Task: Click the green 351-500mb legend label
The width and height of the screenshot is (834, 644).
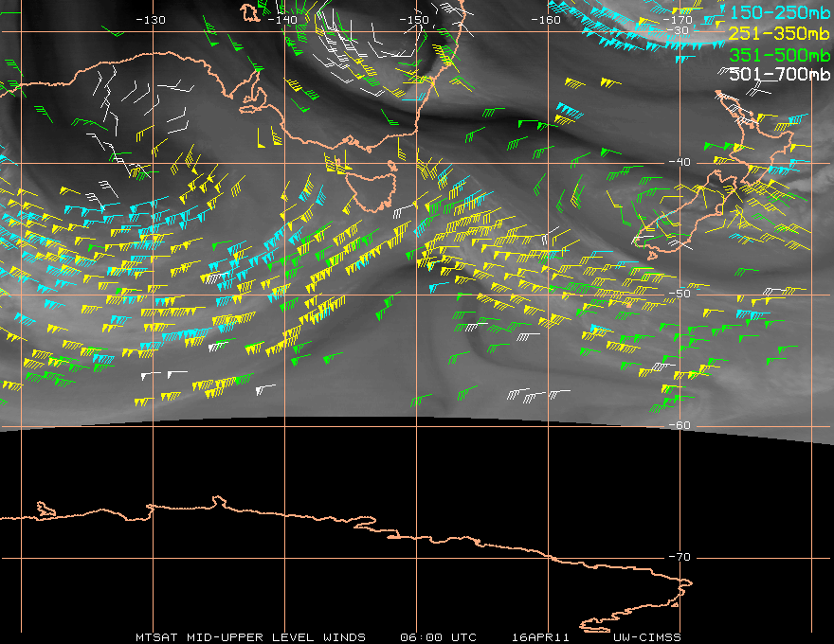Action: coord(779,55)
